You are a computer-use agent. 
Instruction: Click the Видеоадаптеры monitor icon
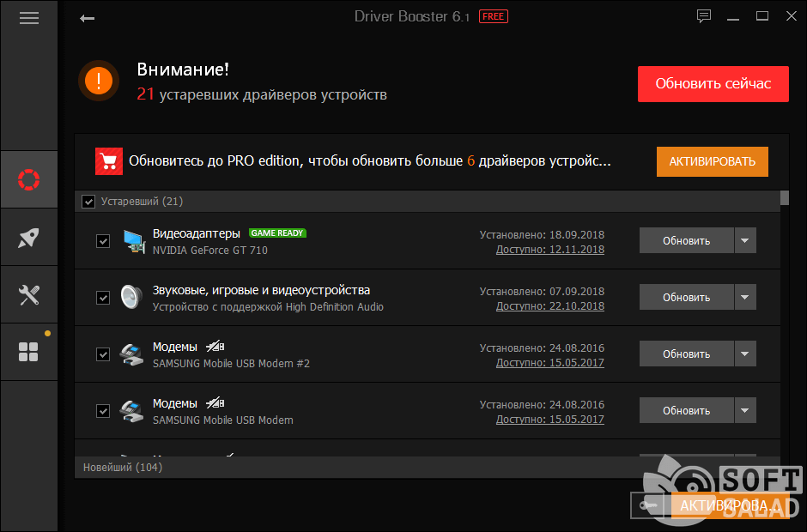(134, 241)
